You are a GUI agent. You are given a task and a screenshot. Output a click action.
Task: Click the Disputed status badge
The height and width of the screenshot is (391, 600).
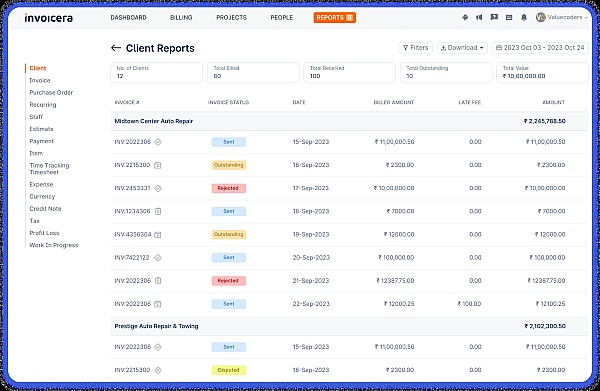(228, 370)
